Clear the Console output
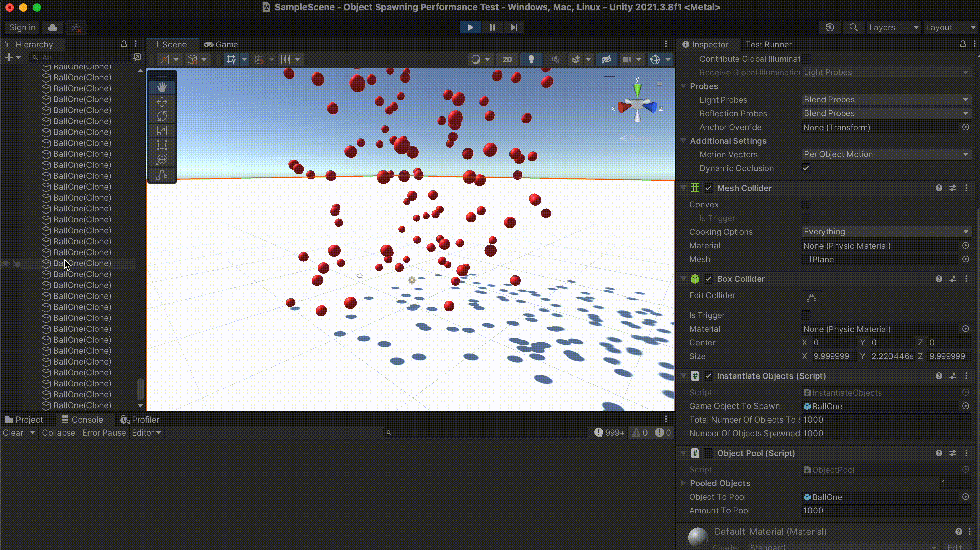Screen dimensions: 980x550 pos(14,432)
